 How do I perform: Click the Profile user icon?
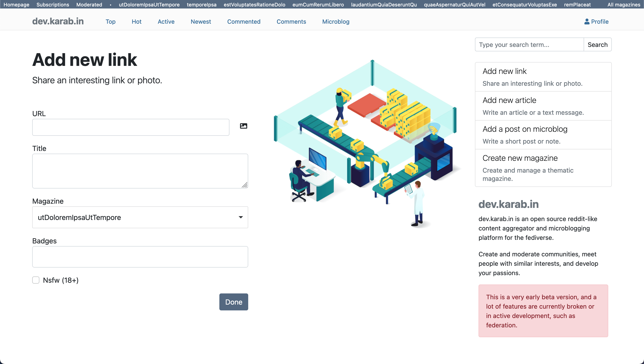point(587,22)
